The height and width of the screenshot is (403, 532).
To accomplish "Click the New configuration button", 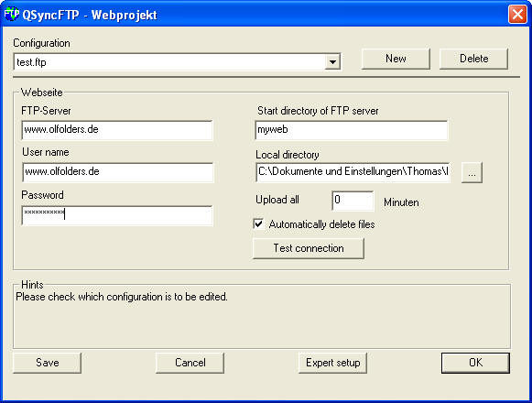I will [x=396, y=59].
